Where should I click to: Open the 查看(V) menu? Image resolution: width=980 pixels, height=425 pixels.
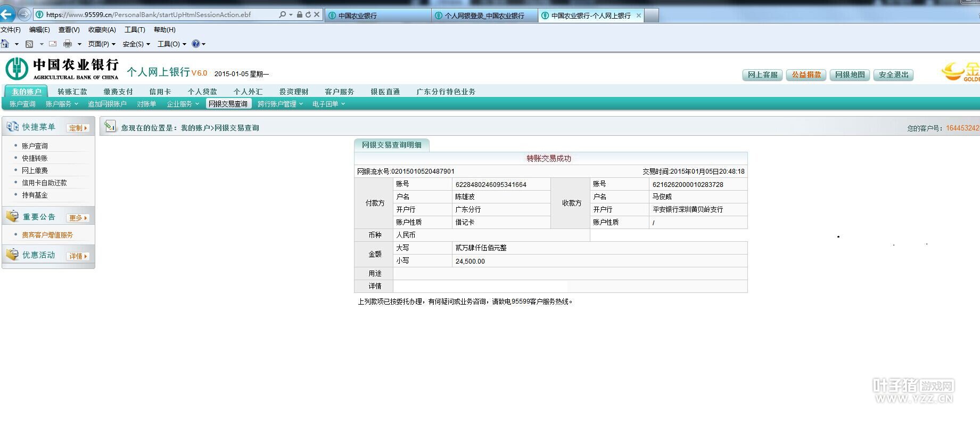pos(69,30)
